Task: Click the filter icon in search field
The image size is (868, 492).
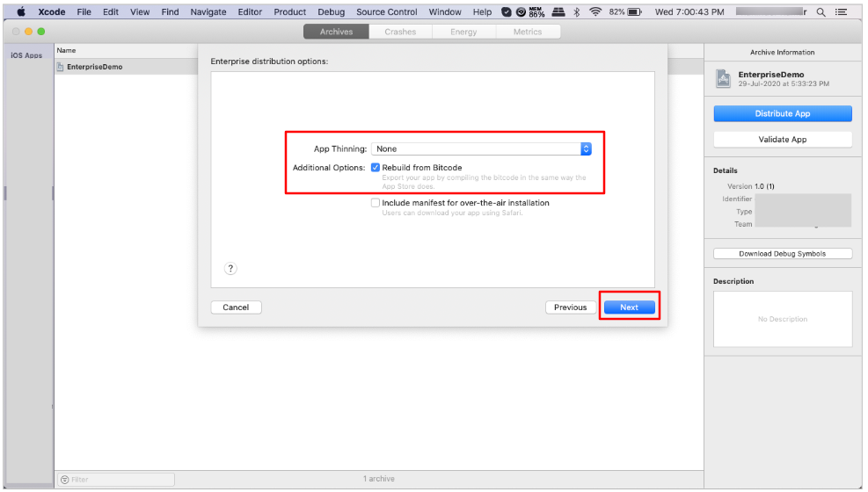Action: coord(65,480)
